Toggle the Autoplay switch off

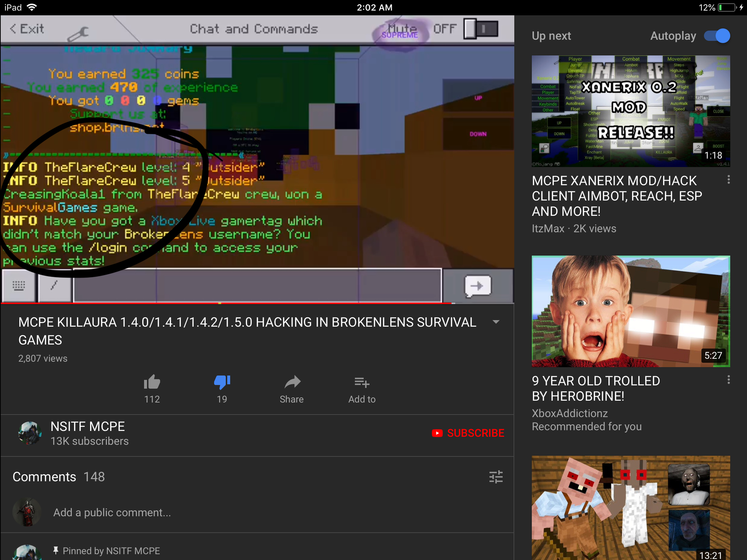click(717, 36)
